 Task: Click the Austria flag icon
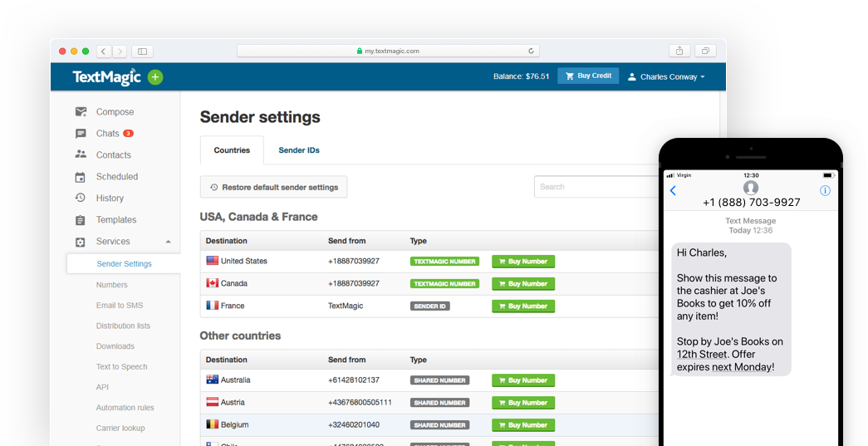(x=212, y=402)
